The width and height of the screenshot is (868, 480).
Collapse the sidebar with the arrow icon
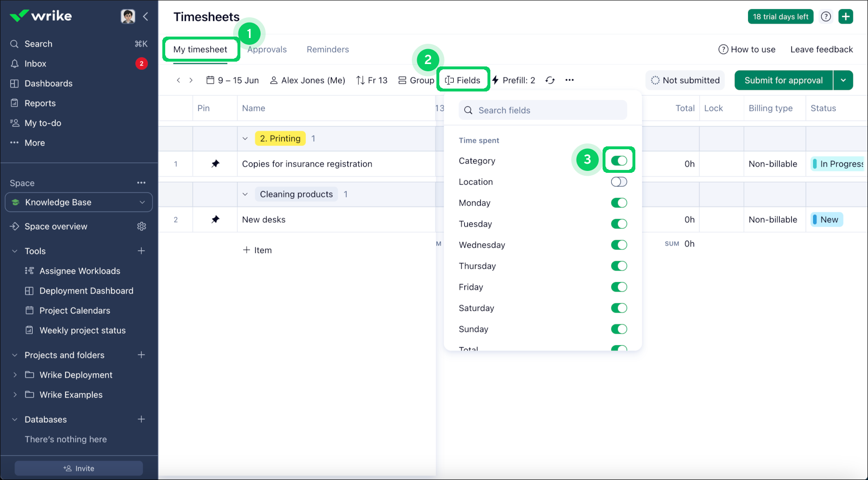pos(145,17)
